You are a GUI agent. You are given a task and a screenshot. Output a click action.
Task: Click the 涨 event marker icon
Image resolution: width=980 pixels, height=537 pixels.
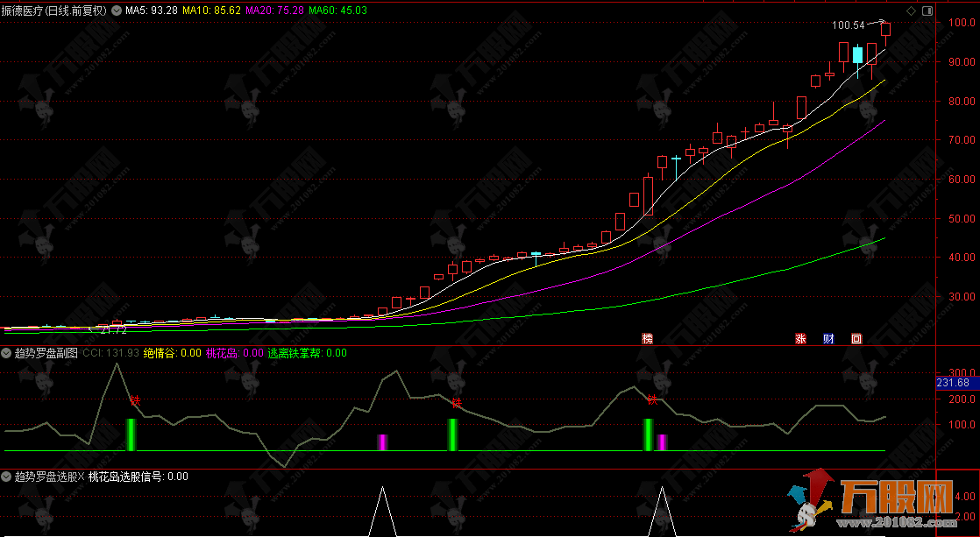800,339
